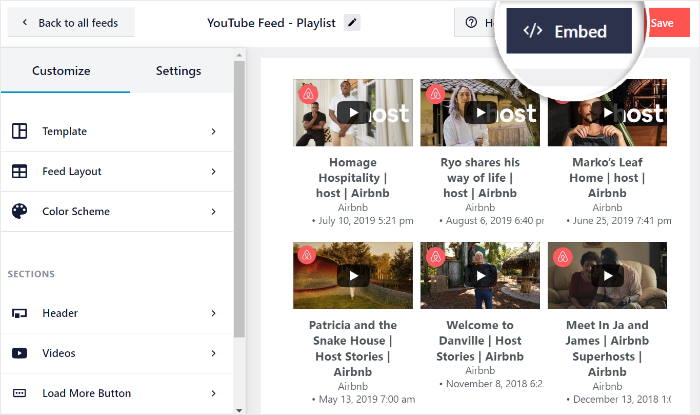The height and width of the screenshot is (415, 700).
Task: Click the sidebar scroll down arrow
Action: pyautogui.click(x=239, y=411)
